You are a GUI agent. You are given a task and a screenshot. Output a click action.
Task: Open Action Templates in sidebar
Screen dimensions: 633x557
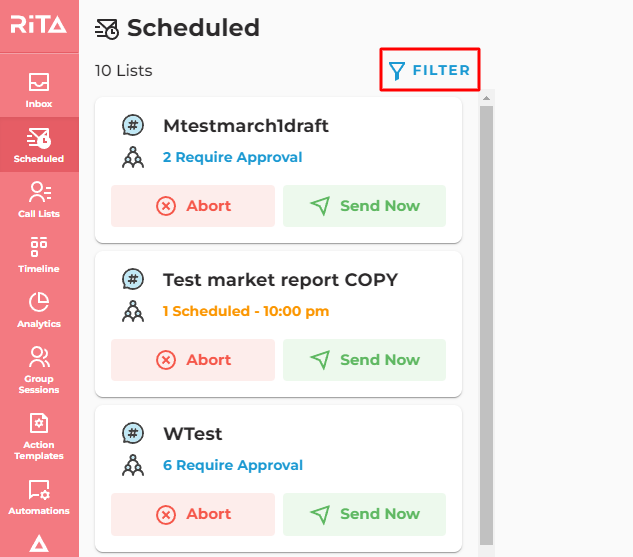pyautogui.click(x=39, y=437)
